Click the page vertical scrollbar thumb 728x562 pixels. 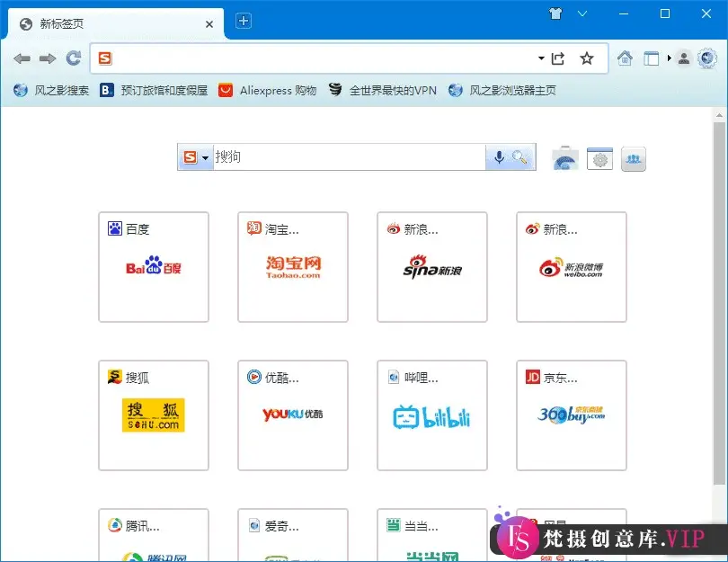(x=719, y=304)
